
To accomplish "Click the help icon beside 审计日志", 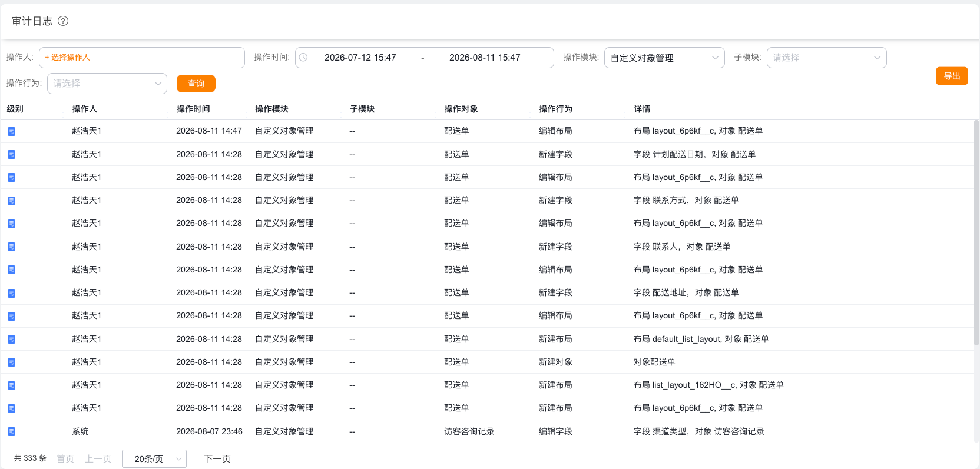I will point(63,21).
